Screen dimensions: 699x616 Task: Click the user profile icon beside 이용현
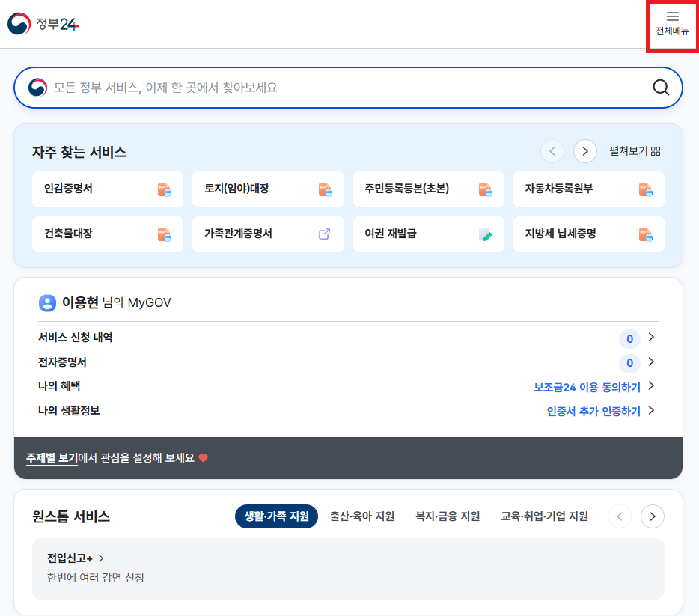coord(48,303)
